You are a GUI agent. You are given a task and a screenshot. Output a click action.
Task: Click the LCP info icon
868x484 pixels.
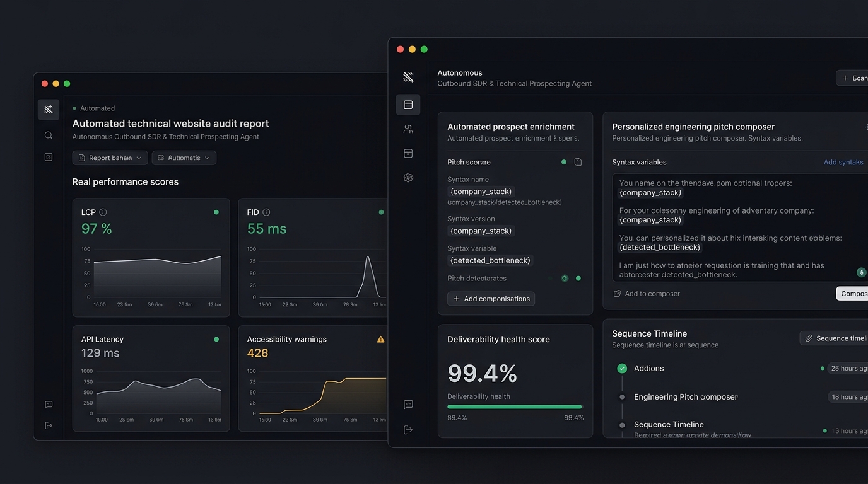coord(103,212)
